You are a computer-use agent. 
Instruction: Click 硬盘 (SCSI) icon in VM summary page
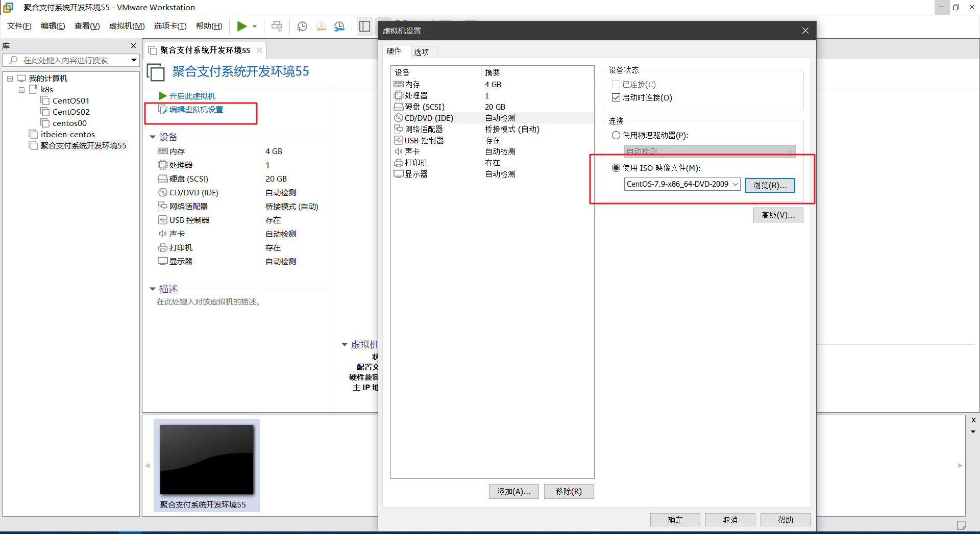tap(163, 179)
